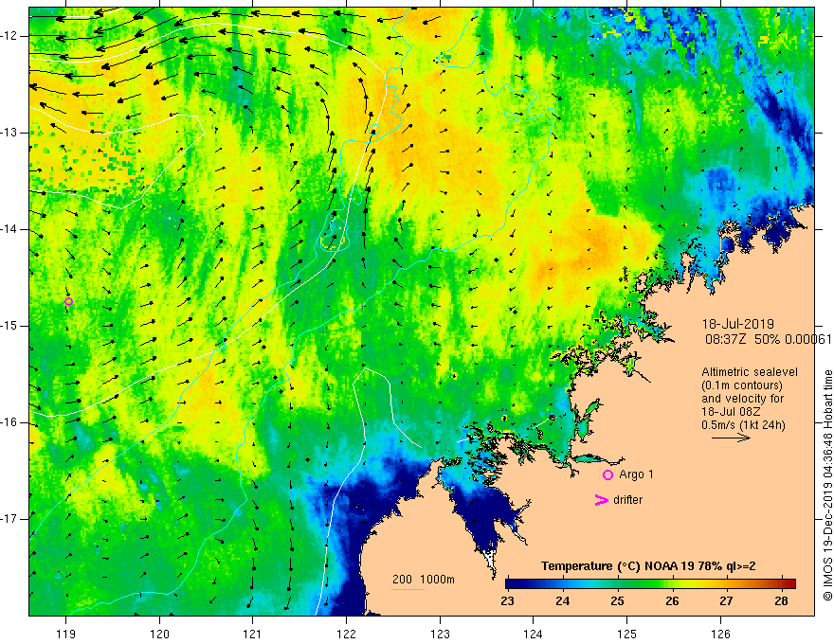The image size is (834, 644).
Task: Click the 23 value on color bar scale
Action: 507,601
